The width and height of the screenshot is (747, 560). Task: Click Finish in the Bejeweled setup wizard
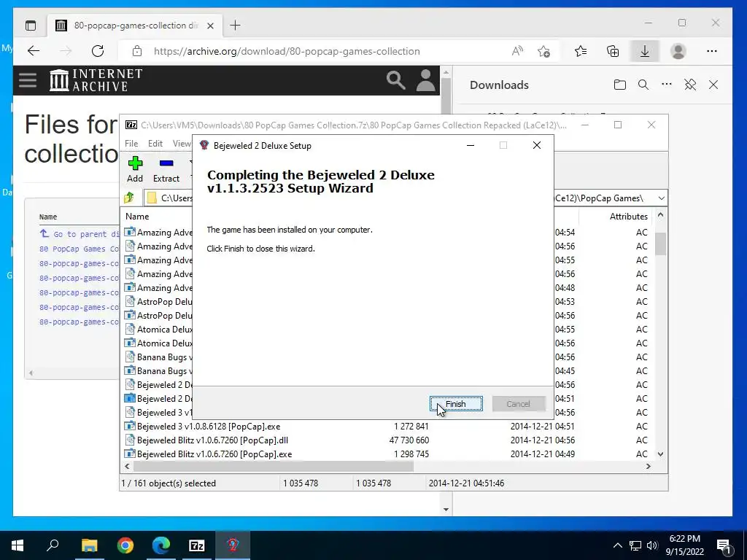[456, 404]
